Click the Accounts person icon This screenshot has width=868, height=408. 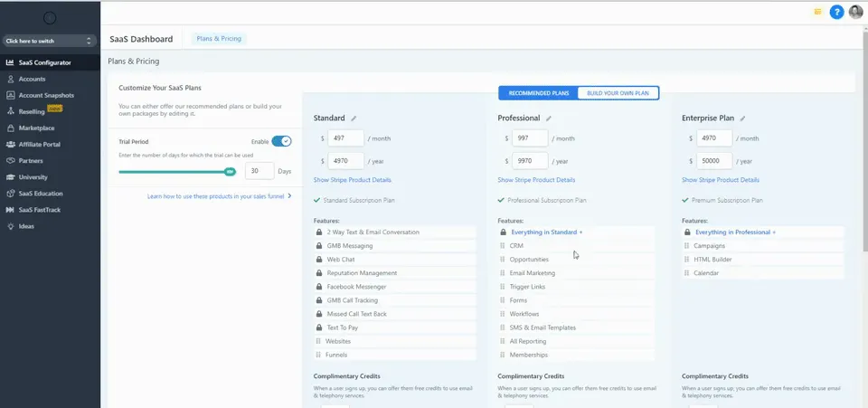(x=10, y=80)
